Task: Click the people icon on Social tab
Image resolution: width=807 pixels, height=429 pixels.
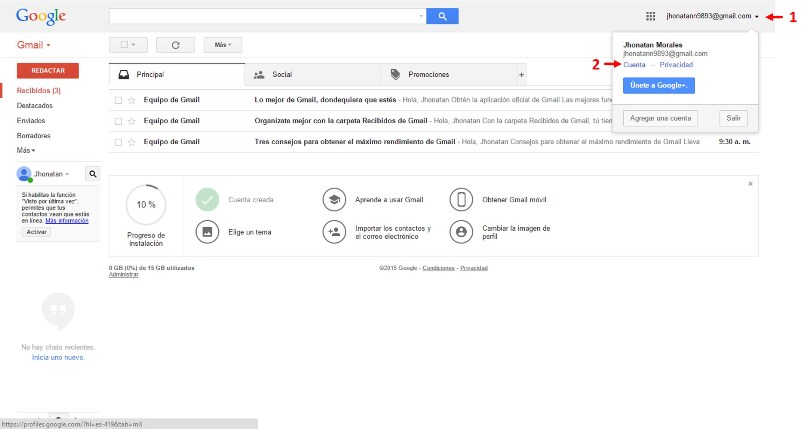Action: (x=259, y=75)
